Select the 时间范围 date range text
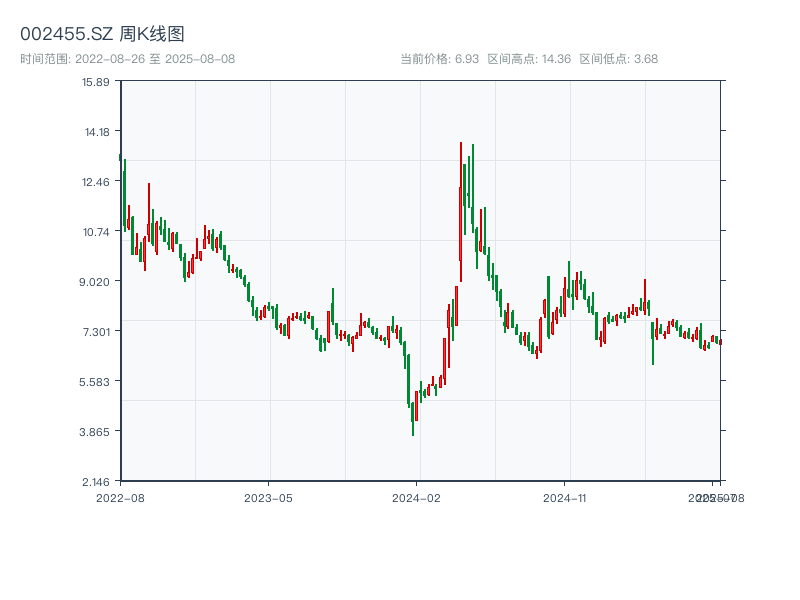This screenshot has height=600, width=800. point(127,59)
